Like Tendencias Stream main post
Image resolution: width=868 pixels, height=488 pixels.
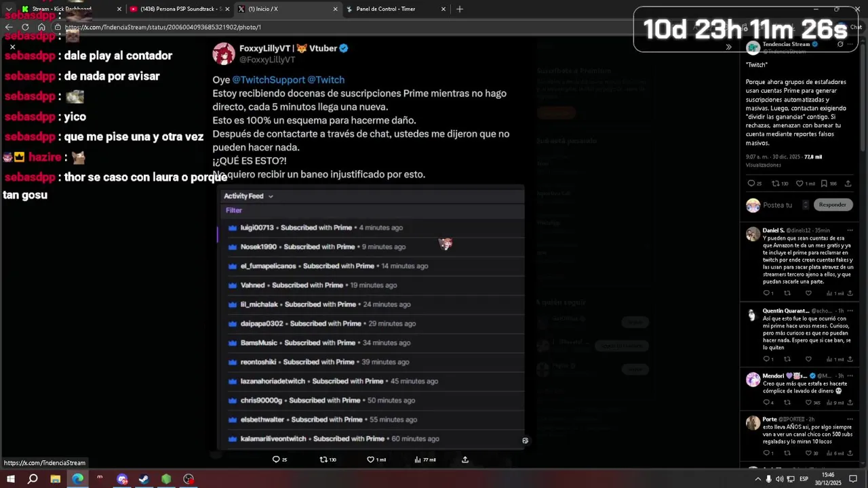[800, 184]
